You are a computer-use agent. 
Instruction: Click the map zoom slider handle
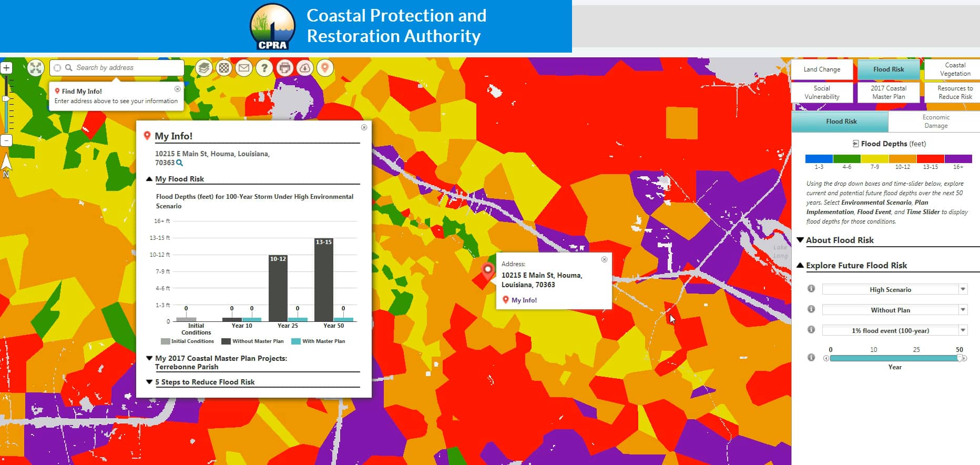click(6, 98)
